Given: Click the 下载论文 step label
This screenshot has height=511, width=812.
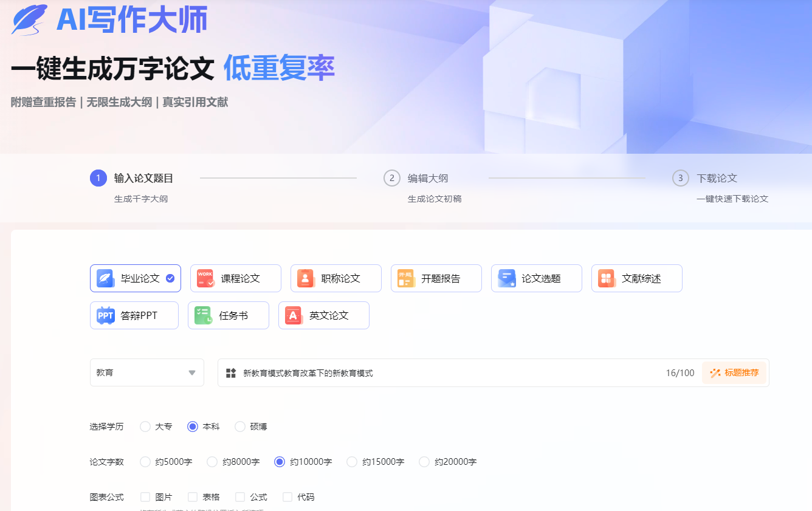Looking at the screenshot, I should coord(717,178).
